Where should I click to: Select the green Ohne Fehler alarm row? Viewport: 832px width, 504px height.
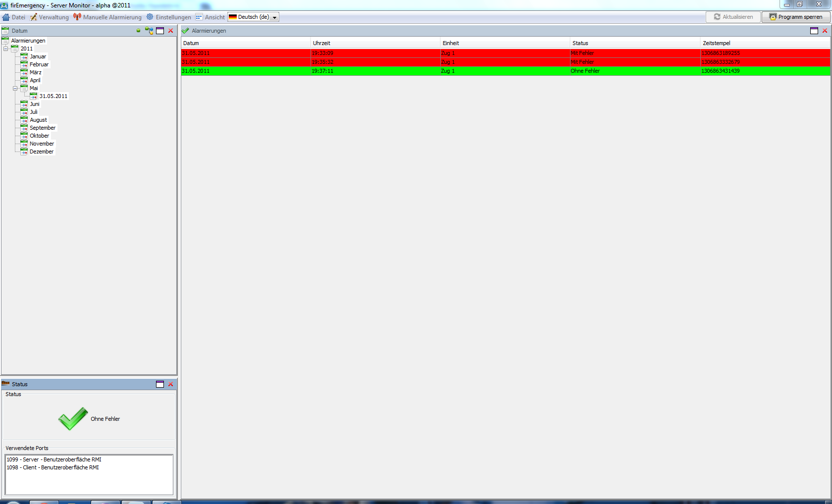tap(505, 71)
